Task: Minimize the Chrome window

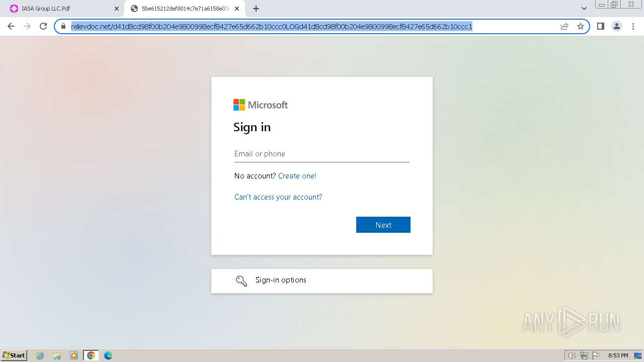Action: click(x=602, y=5)
